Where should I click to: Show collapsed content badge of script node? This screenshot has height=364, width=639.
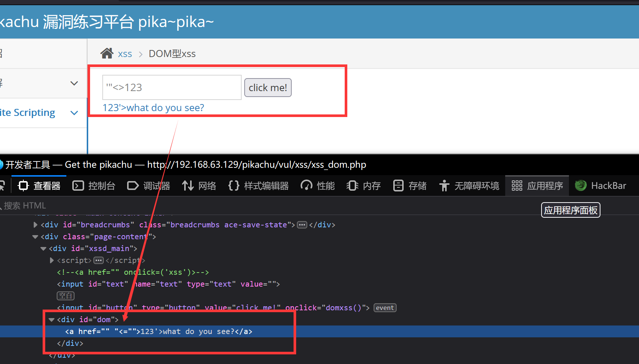tap(98, 260)
